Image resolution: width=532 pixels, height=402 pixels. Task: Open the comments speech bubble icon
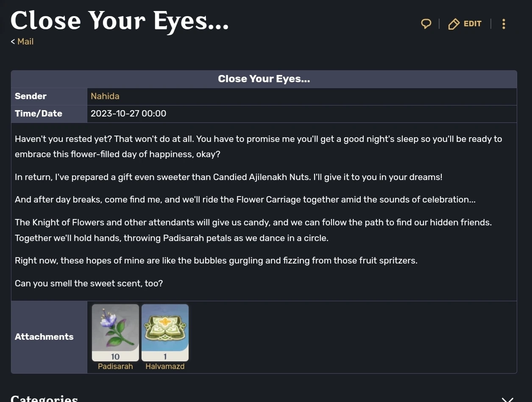coord(426,24)
